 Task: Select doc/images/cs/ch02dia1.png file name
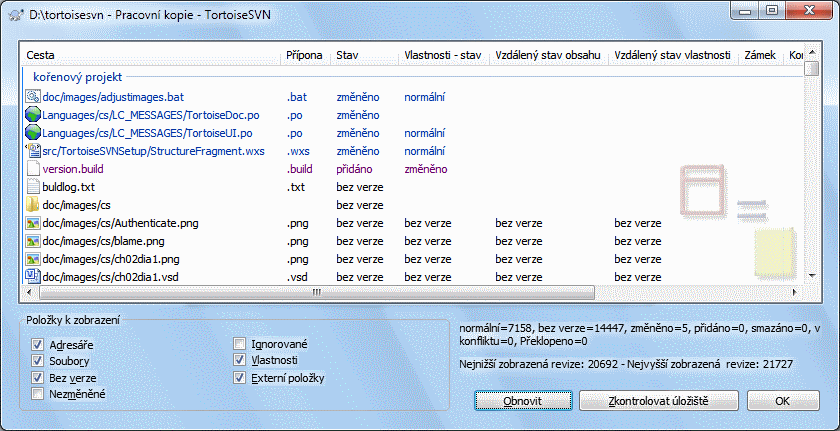(x=111, y=259)
